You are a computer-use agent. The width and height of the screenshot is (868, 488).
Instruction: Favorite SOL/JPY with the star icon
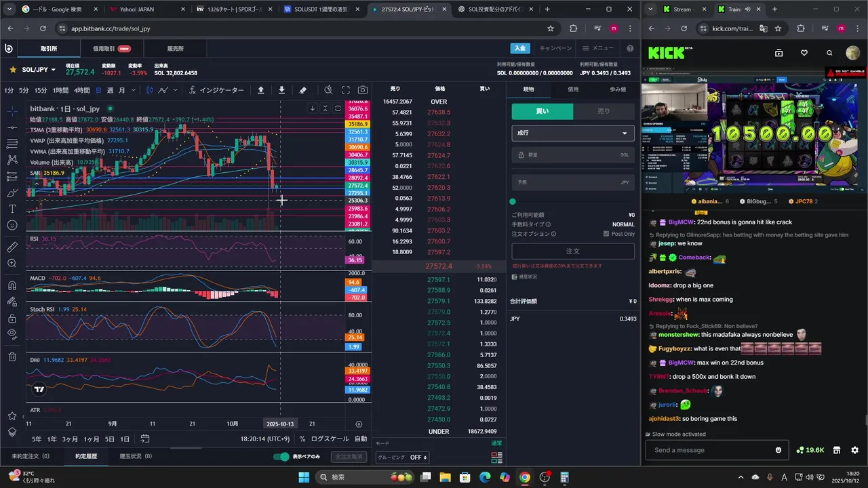pos(12,70)
